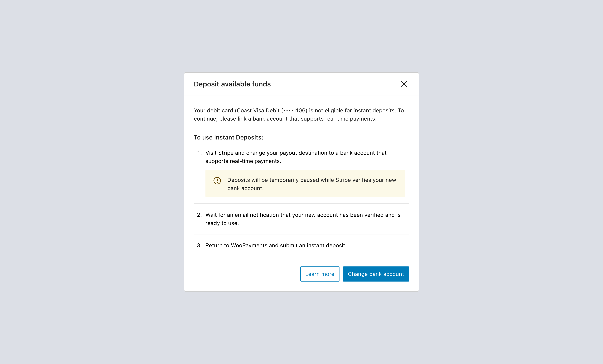603x364 pixels.
Task: Click 'supports real-time payments' in step one
Action: (243, 161)
